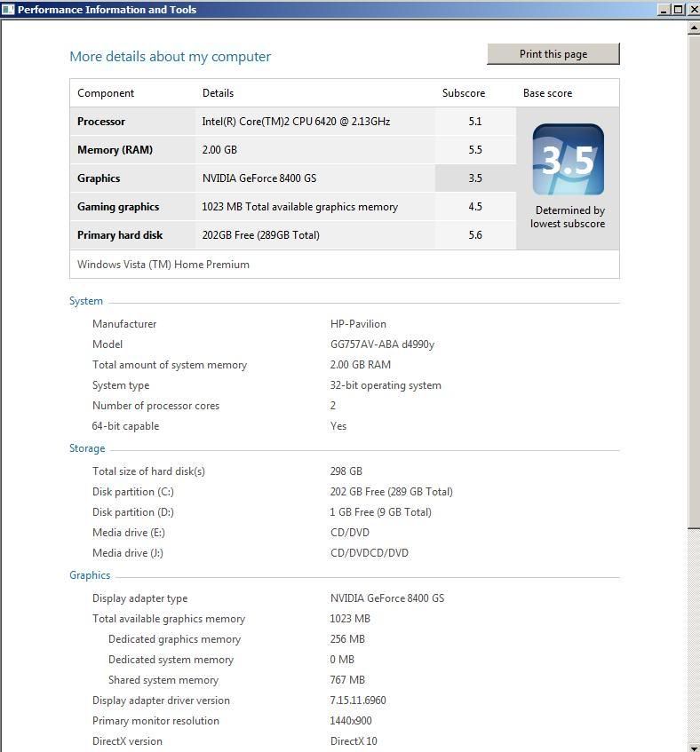Click the 3.5 base score badge
The height and width of the screenshot is (752, 700).
coord(568,159)
